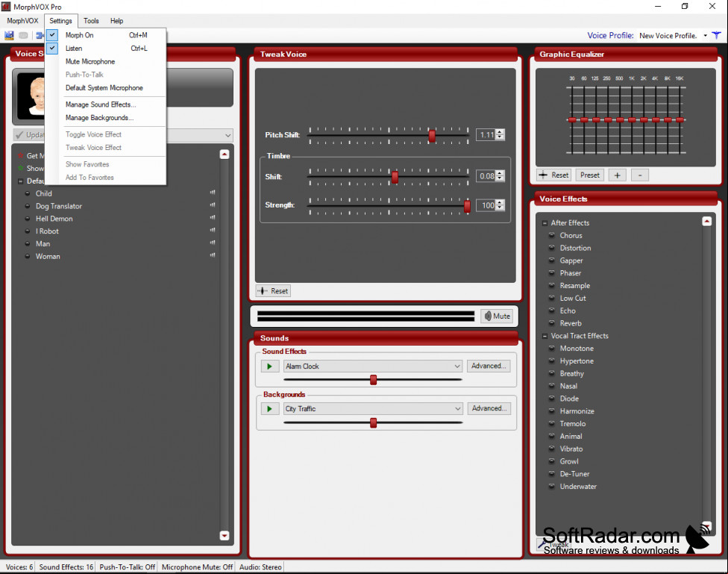Click "Audio: Stereo" in the status bar
Viewport: 728px width, 574px height.
260,567
